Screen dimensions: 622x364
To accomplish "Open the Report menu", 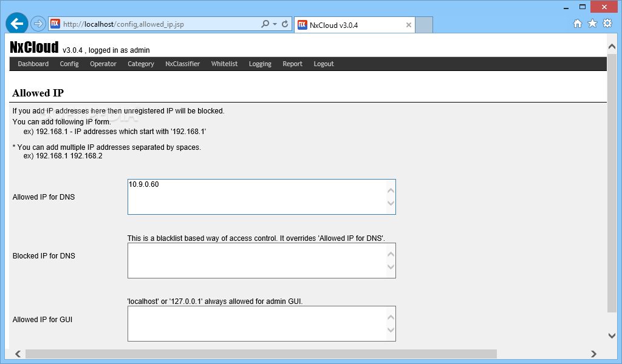I will (x=292, y=64).
